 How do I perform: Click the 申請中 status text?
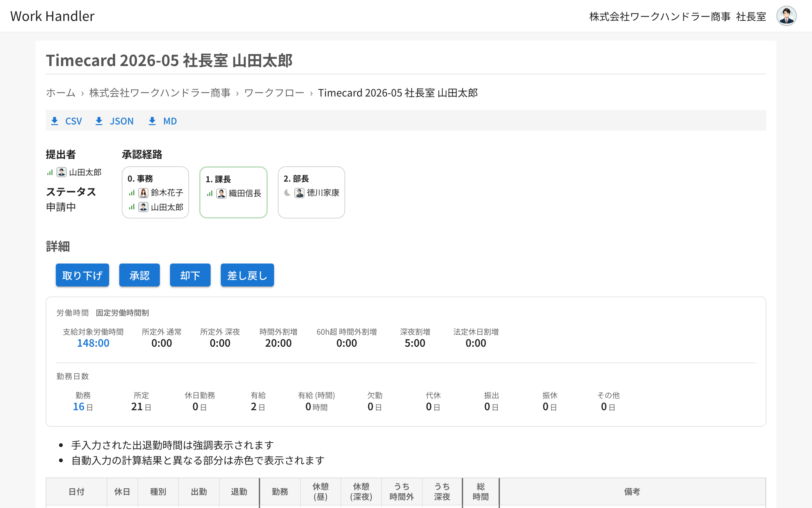coord(61,207)
